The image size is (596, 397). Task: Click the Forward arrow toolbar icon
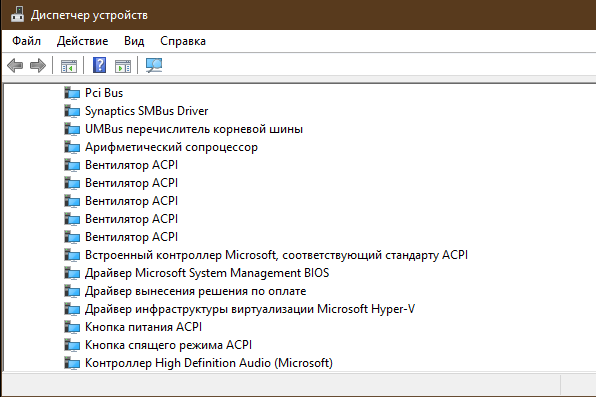(38, 65)
